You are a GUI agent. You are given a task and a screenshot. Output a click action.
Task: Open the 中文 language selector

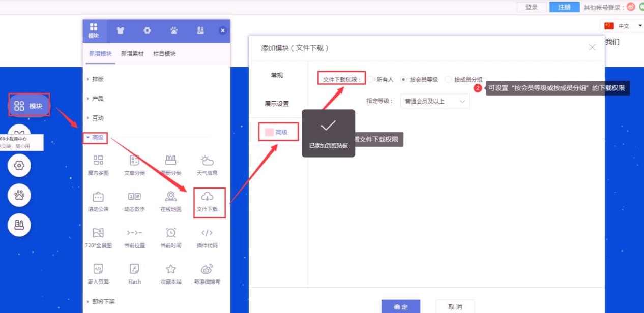tap(623, 26)
